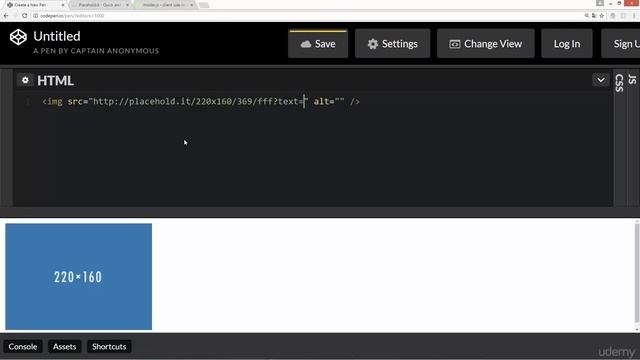Click the site info icon beside URL

click(x=36, y=16)
